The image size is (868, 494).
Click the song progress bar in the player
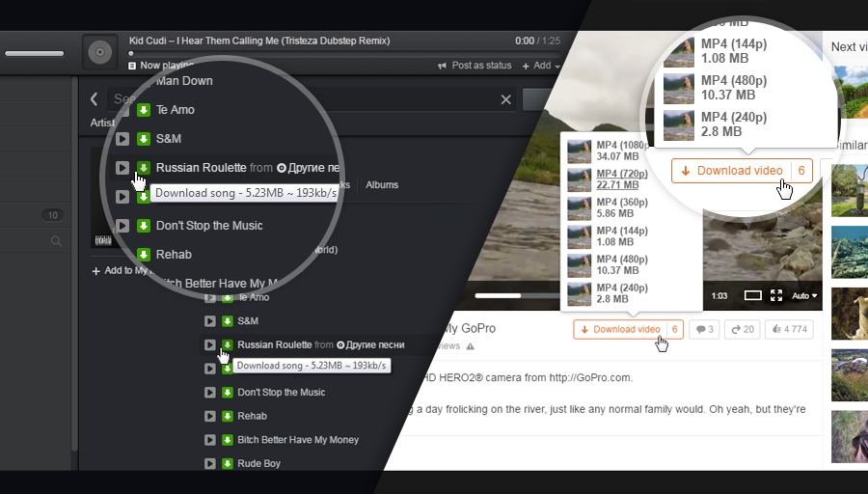point(344,54)
